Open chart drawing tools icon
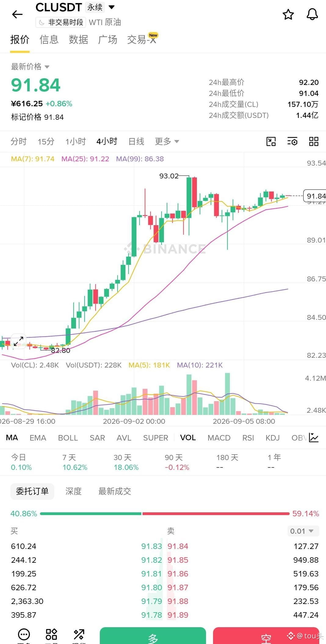326x644 pixels. tap(271, 141)
